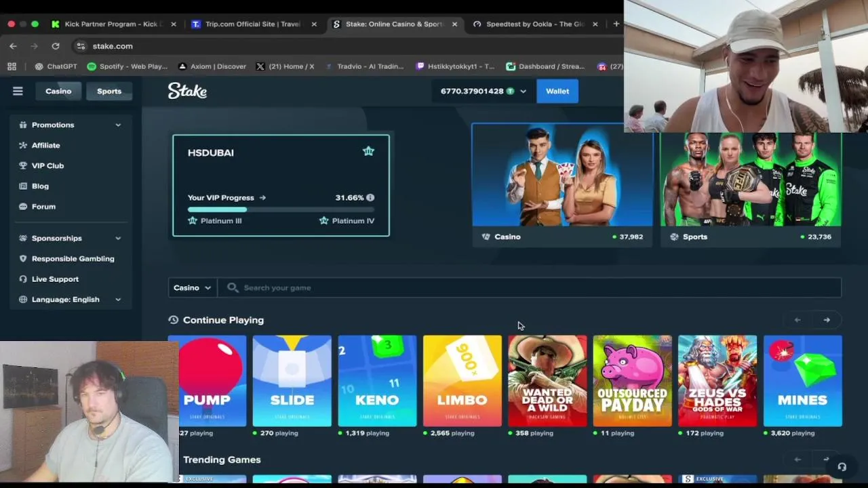Open the VIP Club page
This screenshot has width=868, height=488.
click(x=47, y=165)
